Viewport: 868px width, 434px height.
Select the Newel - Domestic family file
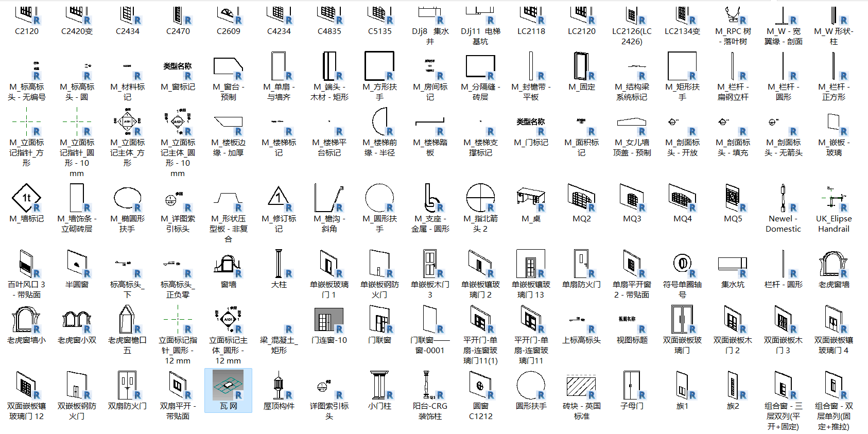click(783, 208)
